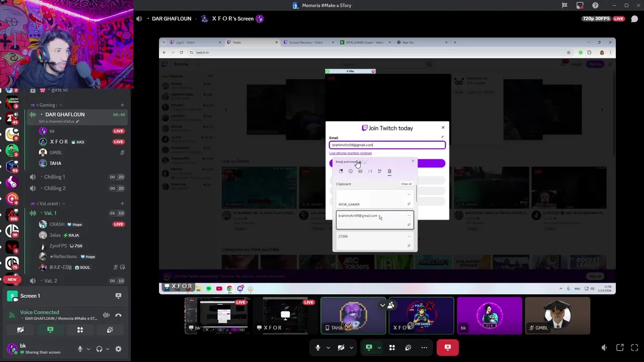
Task: Open activities icon in bottom call controls
Action: click(x=392, y=347)
